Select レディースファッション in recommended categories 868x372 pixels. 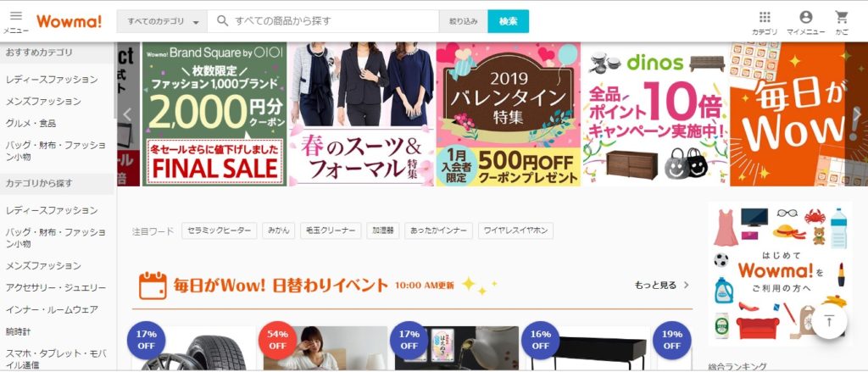[x=52, y=80]
